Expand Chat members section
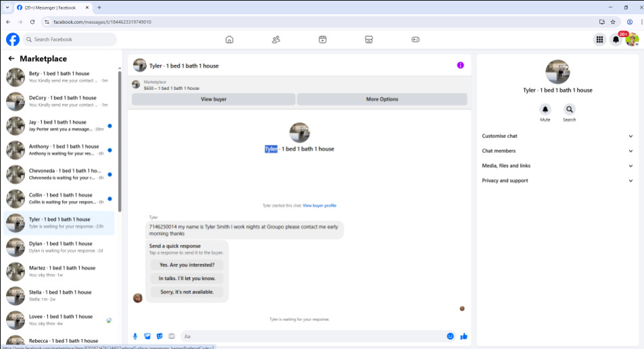 pyautogui.click(x=557, y=151)
